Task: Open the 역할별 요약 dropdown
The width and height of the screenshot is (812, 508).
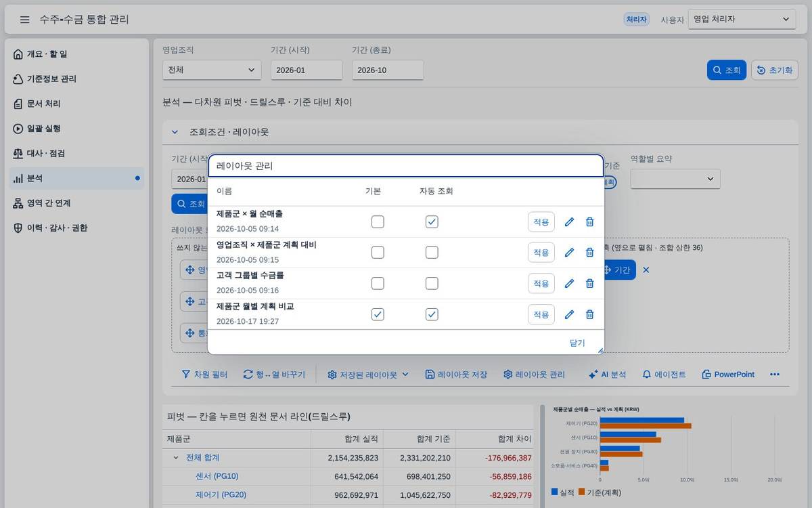Action: (x=675, y=179)
